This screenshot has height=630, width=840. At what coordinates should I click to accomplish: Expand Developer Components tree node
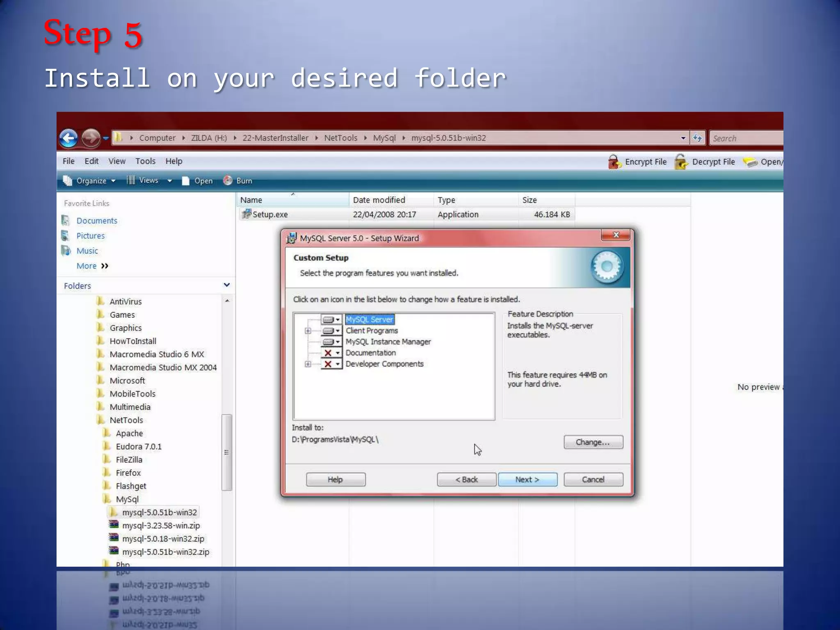click(308, 364)
